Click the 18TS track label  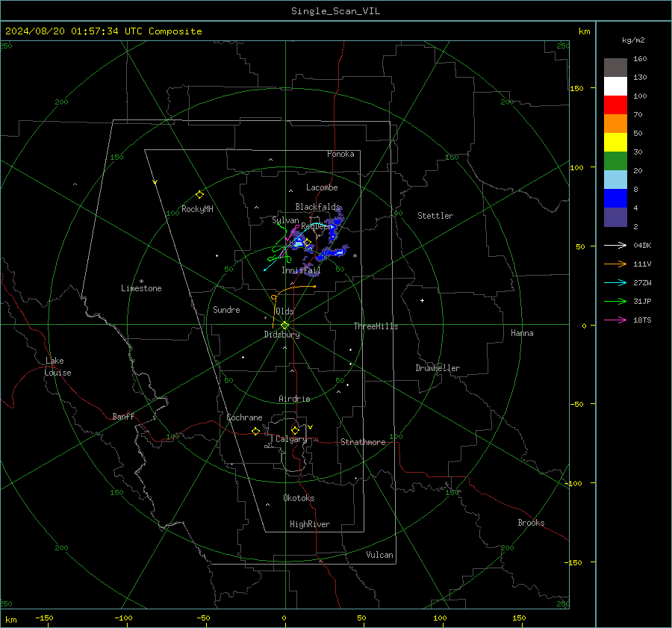click(642, 320)
